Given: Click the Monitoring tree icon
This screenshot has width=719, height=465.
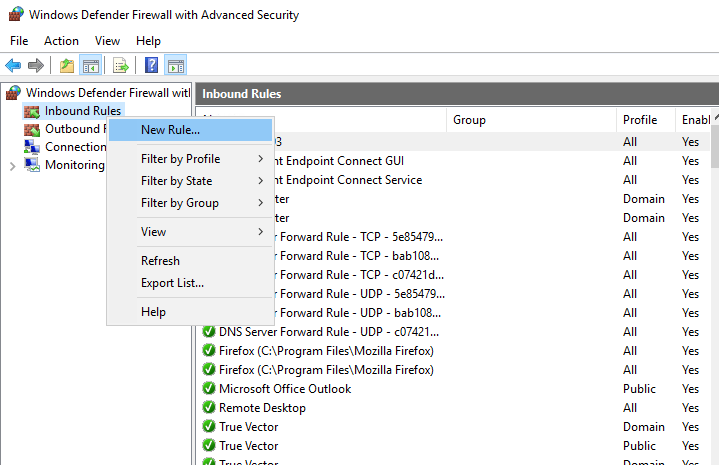Looking at the screenshot, I should (32, 165).
